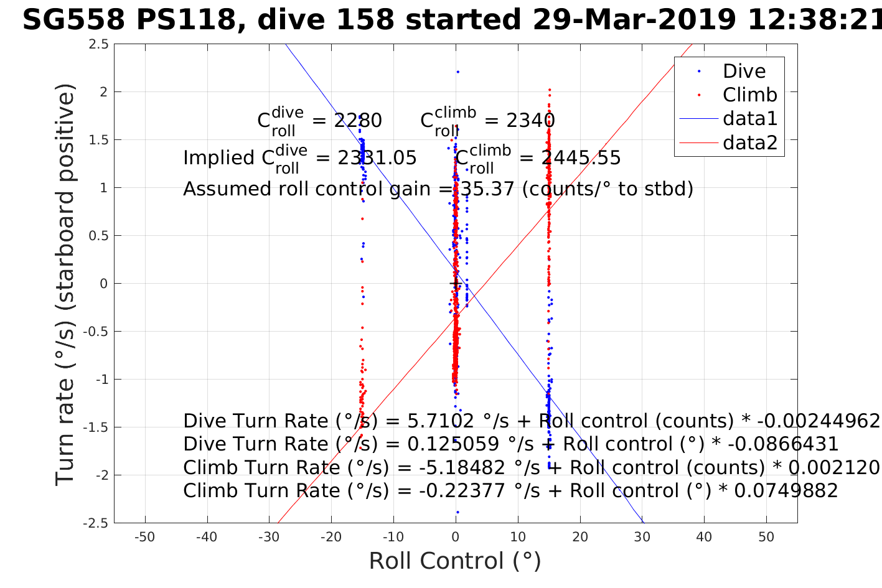The height and width of the screenshot is (588, 882).
Task: Click the 'Roll Control (°)' x-axis label
Action: [x=455, y=561]
